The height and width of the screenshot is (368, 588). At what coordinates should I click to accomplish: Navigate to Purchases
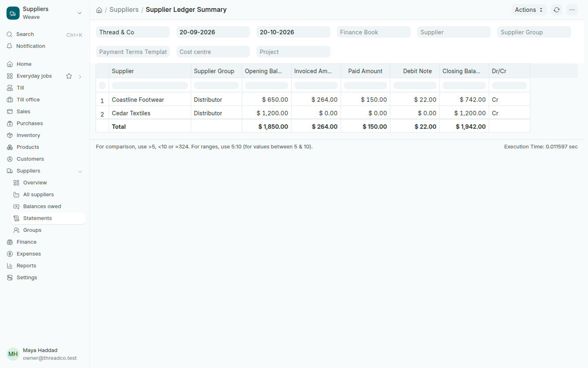45,123
